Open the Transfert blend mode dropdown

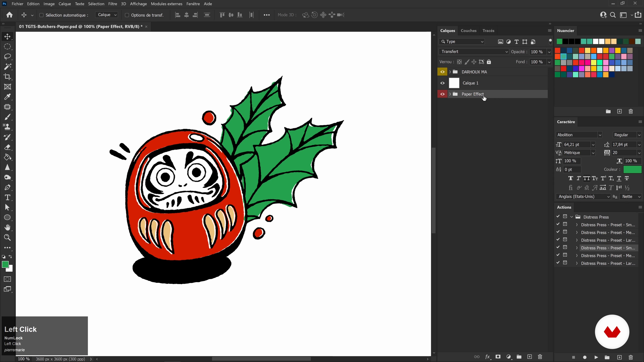[473, 52]
